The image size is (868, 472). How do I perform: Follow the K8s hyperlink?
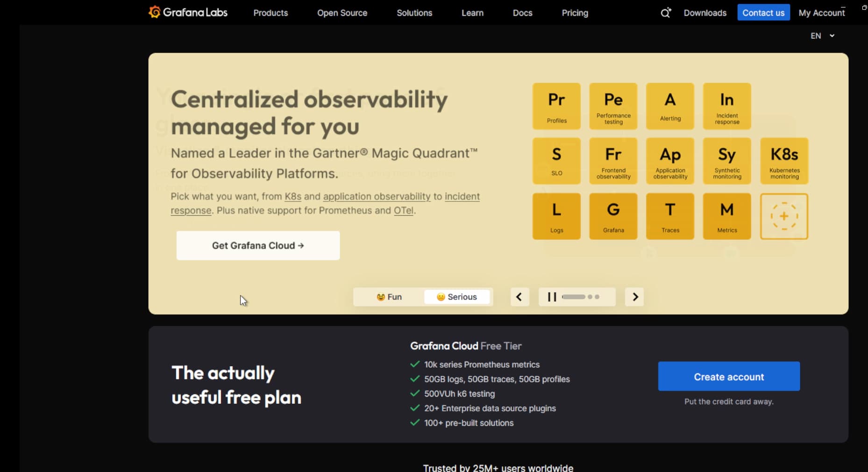pyautogui.click(x=293, y=196)
